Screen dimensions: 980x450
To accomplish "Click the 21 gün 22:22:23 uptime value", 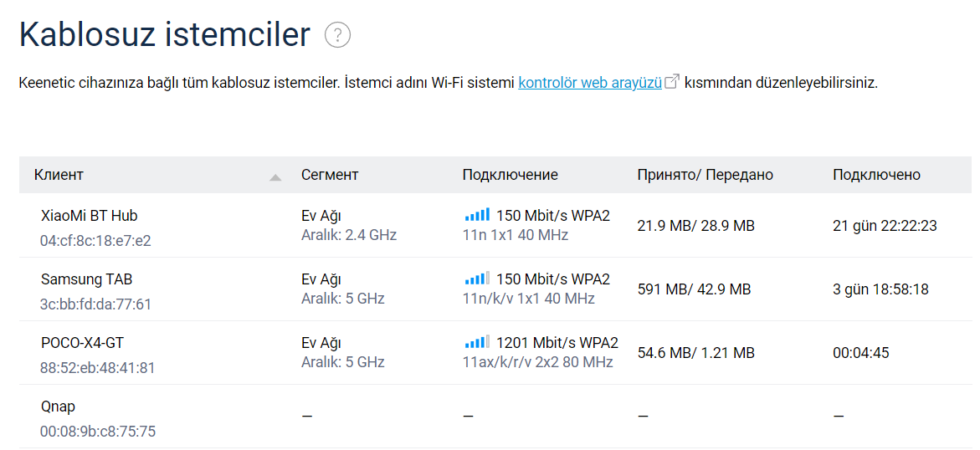I will click(x=885, y=226).
